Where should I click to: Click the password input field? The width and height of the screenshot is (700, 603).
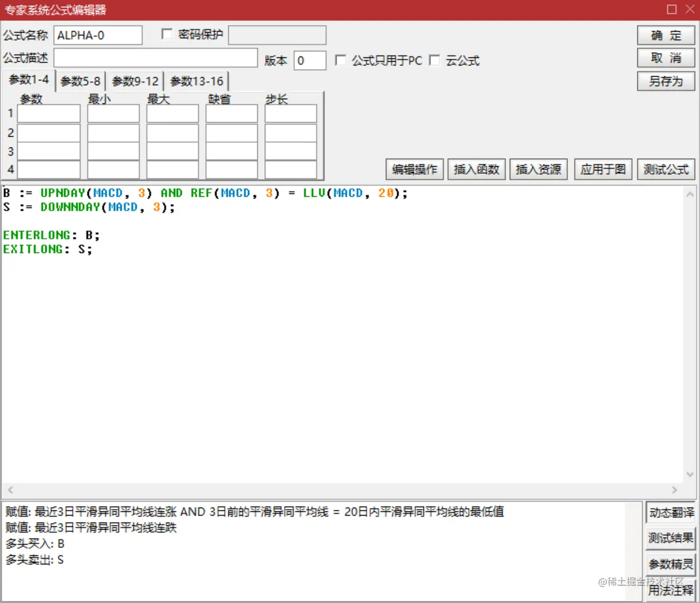point(277,35)
